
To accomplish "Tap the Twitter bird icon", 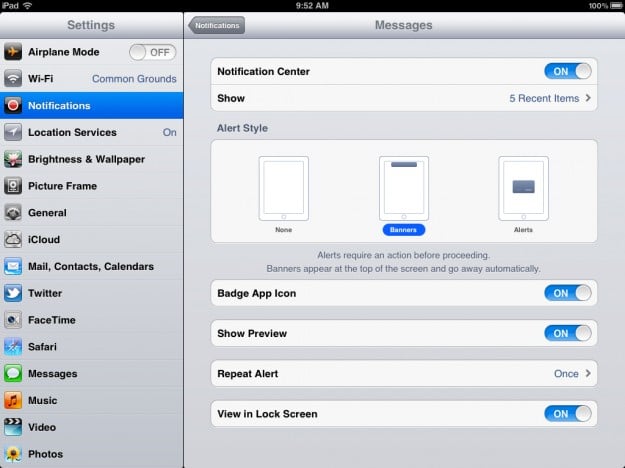I will [x=13, y=293].
